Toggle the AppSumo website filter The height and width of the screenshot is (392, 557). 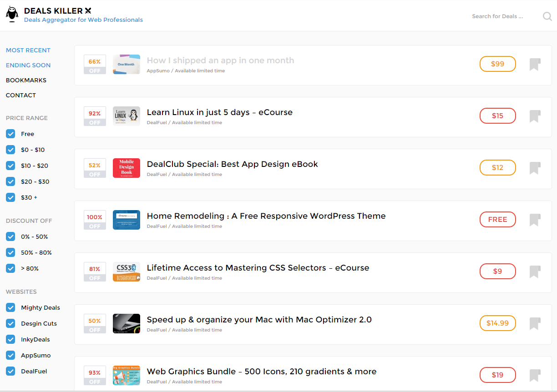click(10, 355)
